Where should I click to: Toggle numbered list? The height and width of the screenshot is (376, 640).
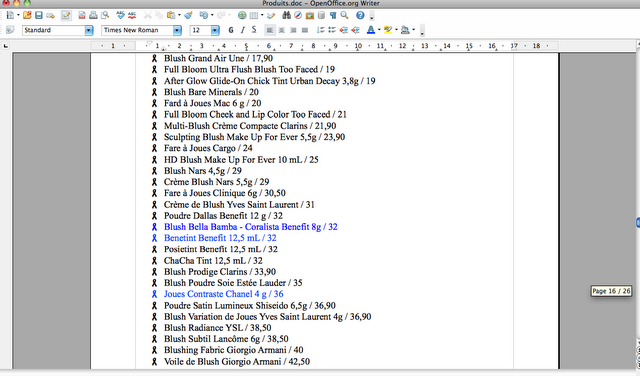pyautogui.click(x=320, y=30)
